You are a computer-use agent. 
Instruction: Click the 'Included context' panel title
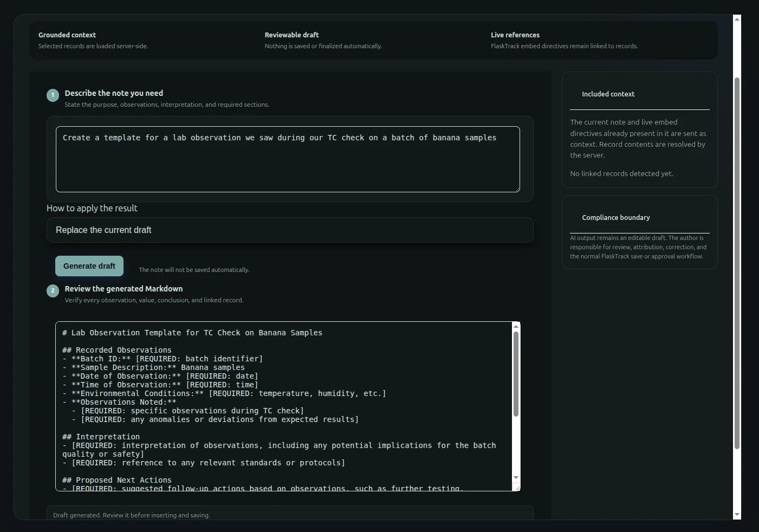608,94
